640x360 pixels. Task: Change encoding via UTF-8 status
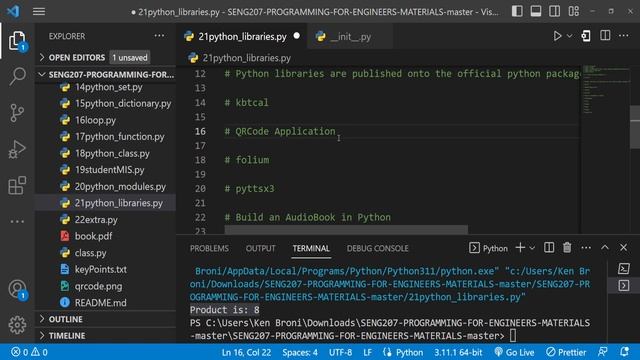(x=340, y=352)
